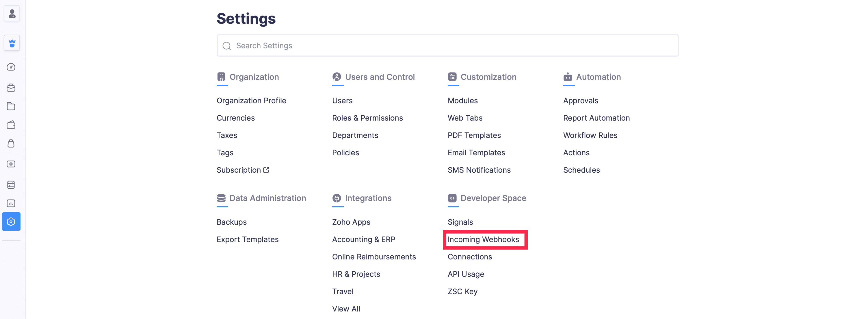The height and width of the screenshot is (319, 868).
Task: Click the briefcase icon in the sidebar
Action: point(11,88)
